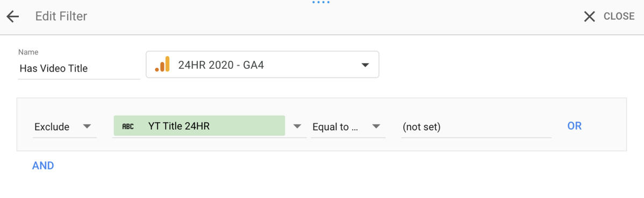Click the Name label above the field

point(28,52)
